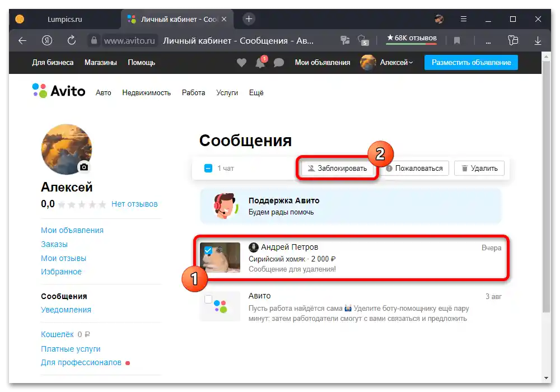The width and height of the screenshot is (560, 392).
Task: Close the Личный кабинет tab
Action: pos(224,19)
